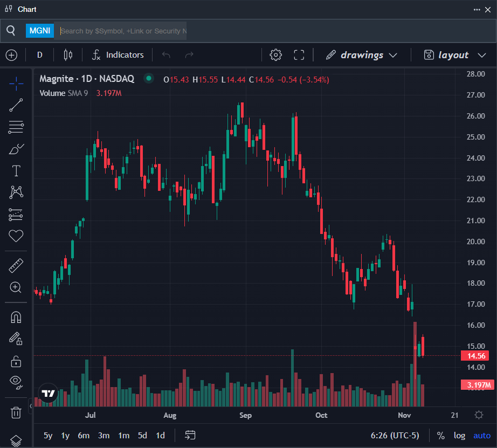Open chart settings gear icon

point(276,55)
